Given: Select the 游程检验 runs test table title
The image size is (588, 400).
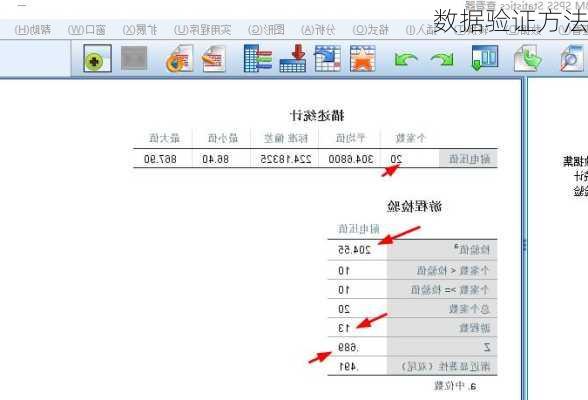Looking at the screenshot, I should [x=414, y=206].
